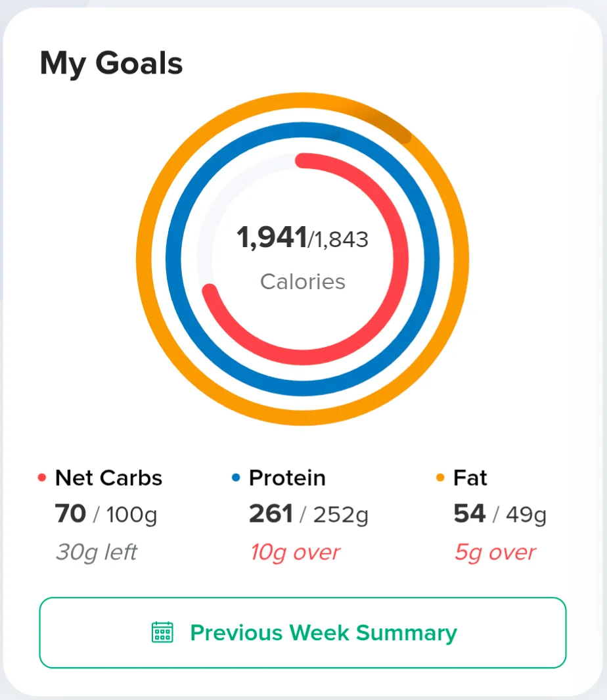Screen dimensions: 607x700
Task: Open the Previous Week Summary button
Action: 303,632
